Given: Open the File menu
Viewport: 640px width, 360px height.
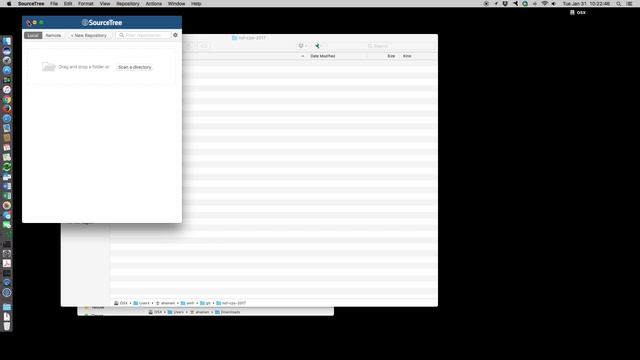Looking at the screenshot, I should click(54, 4).
